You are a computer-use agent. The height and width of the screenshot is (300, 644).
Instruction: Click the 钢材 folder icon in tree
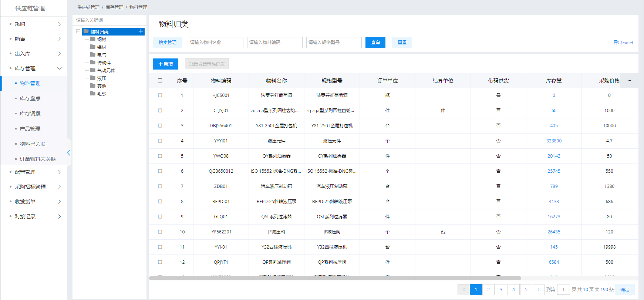pyautogui.click(x=93, y=39)
